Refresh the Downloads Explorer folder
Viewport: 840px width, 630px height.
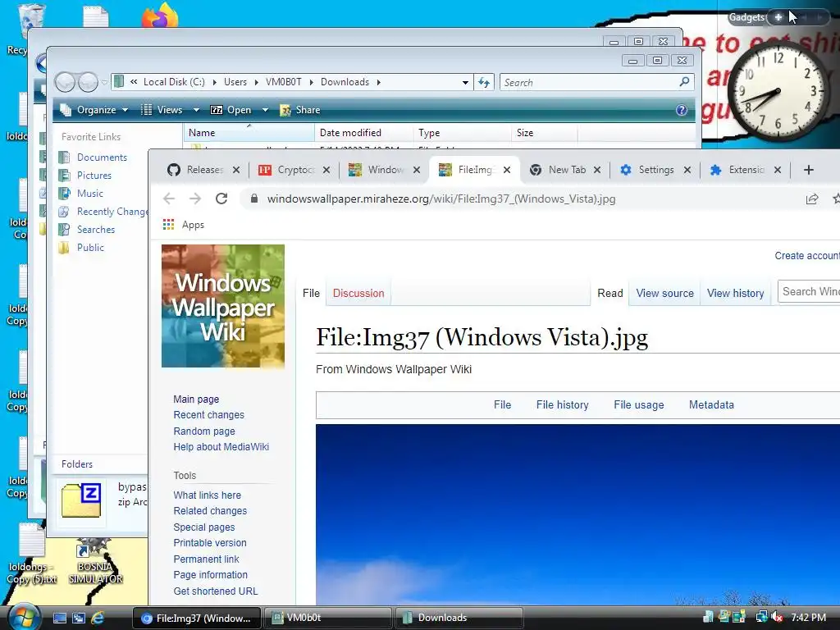coord(484,82)
